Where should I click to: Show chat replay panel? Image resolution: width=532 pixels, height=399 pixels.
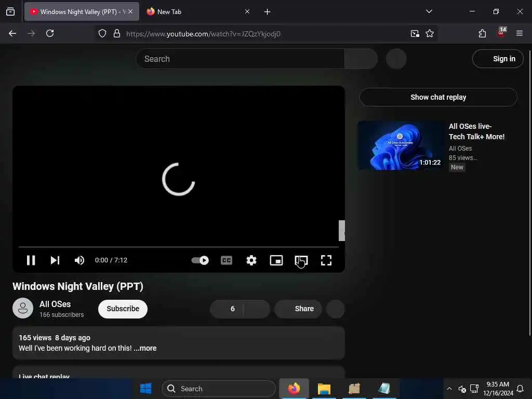click(438, 97)
